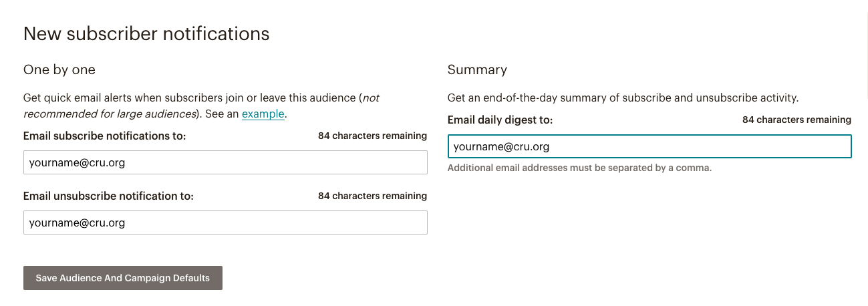Click the 'See an' text before example
The image size is (868, 306).
[x=223, y=114]
